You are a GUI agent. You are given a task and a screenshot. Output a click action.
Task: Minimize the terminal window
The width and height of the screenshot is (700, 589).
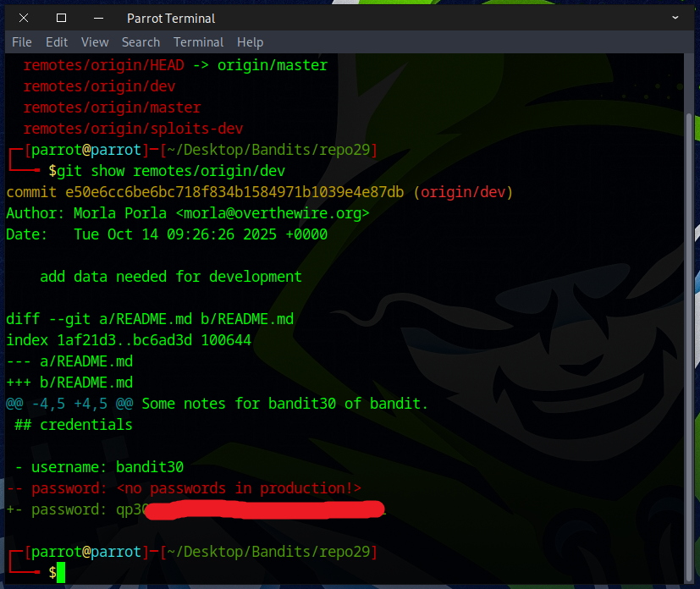[x=98, y=18]
